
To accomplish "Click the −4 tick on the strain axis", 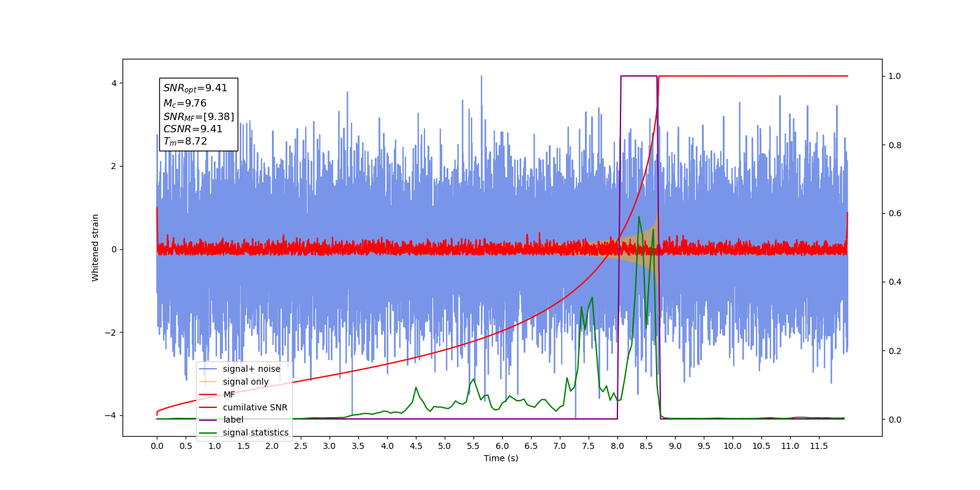I will pos(111,416).
